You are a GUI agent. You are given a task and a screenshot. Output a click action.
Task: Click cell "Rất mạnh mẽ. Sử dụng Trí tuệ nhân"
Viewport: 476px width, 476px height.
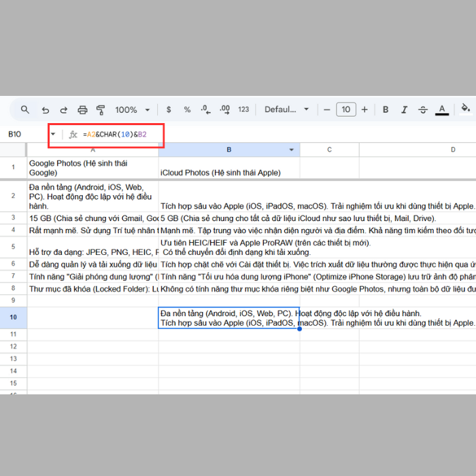click(x=93, y=231)
